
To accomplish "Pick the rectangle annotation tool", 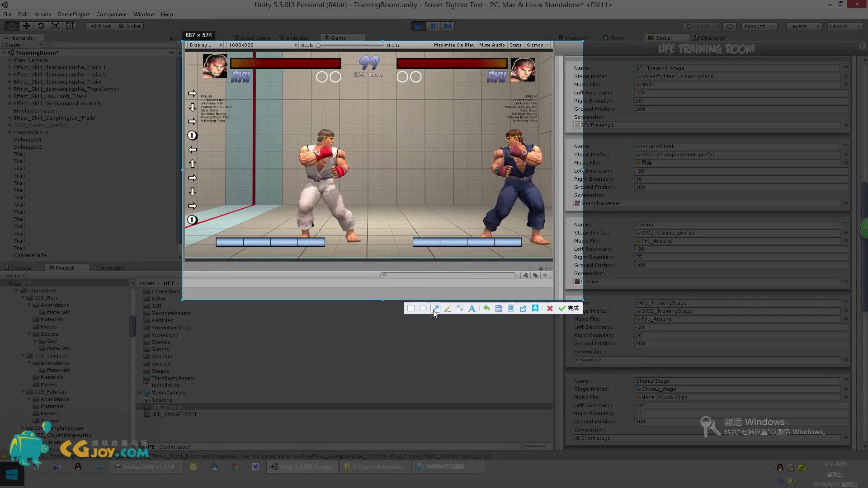I will coord(411,308).
